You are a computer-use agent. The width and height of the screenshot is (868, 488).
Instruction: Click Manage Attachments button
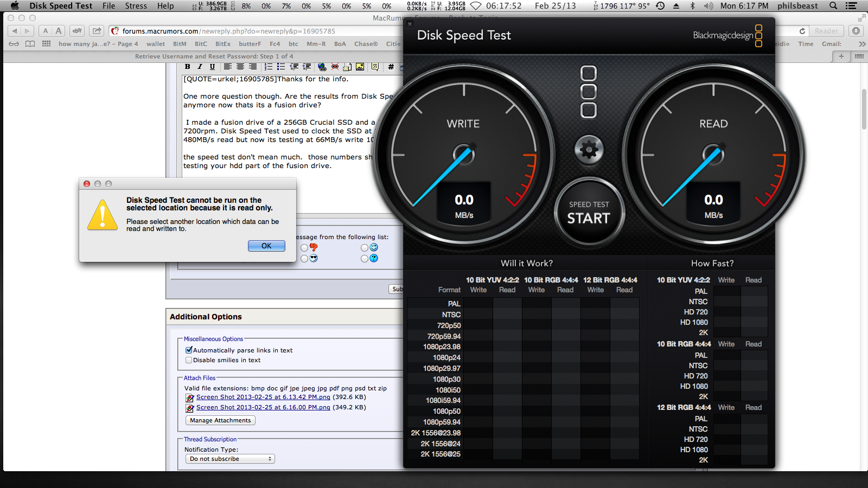[x=220, y=420]
